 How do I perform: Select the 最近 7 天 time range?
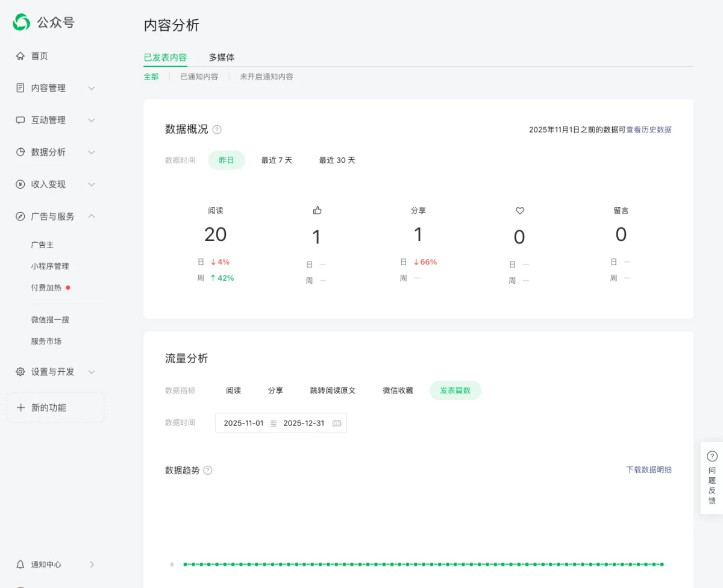click(277, 160)
